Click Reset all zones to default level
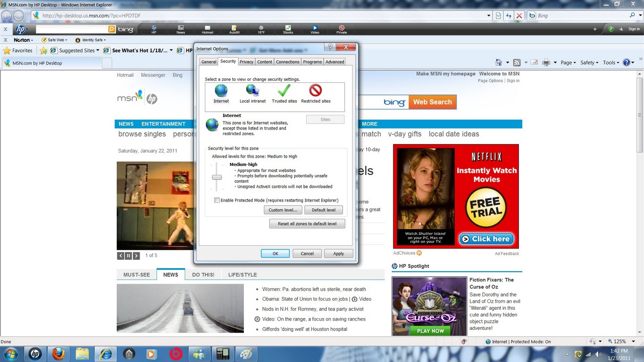The height and width of the screenshot is (362, 644). pos(307,224)
